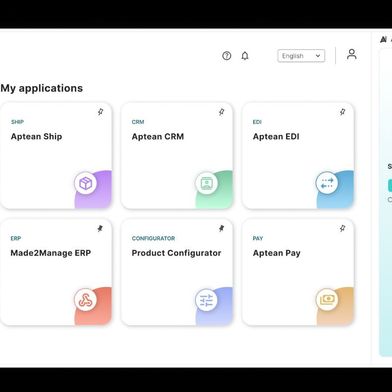Click the ERP category label
The image size is (392, 392).
[16, 238]
